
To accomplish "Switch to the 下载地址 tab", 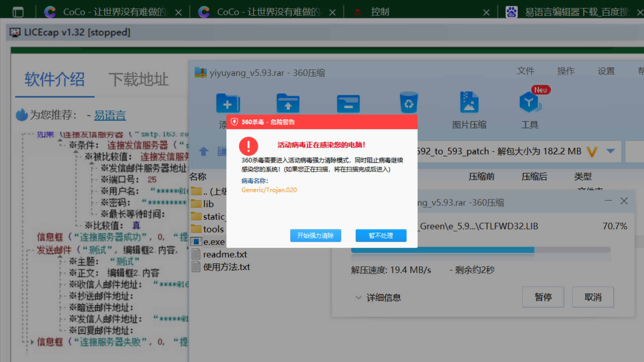I will 138,79.
